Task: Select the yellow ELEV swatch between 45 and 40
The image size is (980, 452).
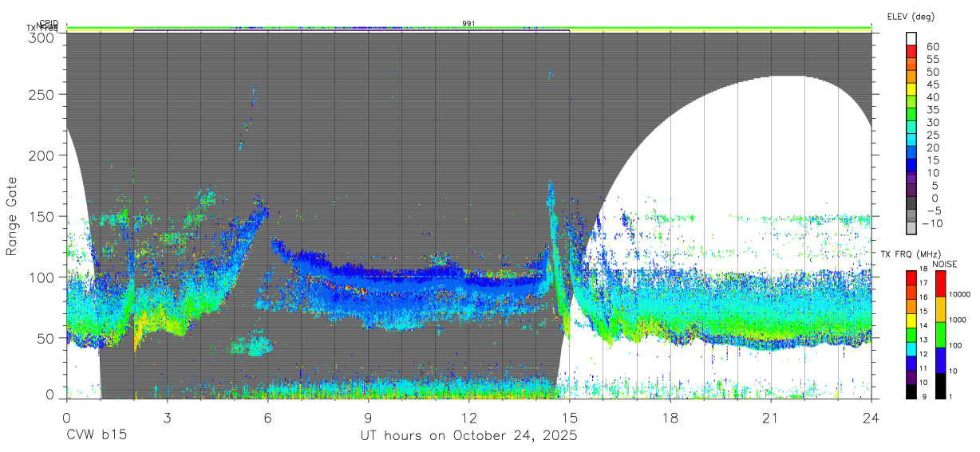Action: [911, 89]
